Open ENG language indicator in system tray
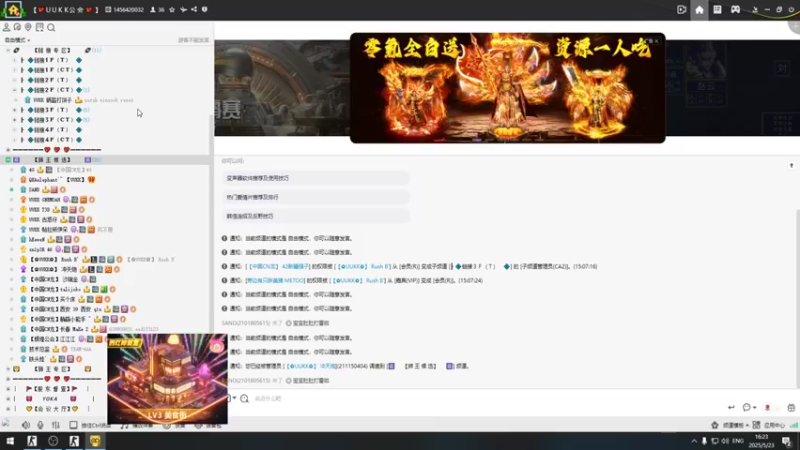 pos(738,441)
